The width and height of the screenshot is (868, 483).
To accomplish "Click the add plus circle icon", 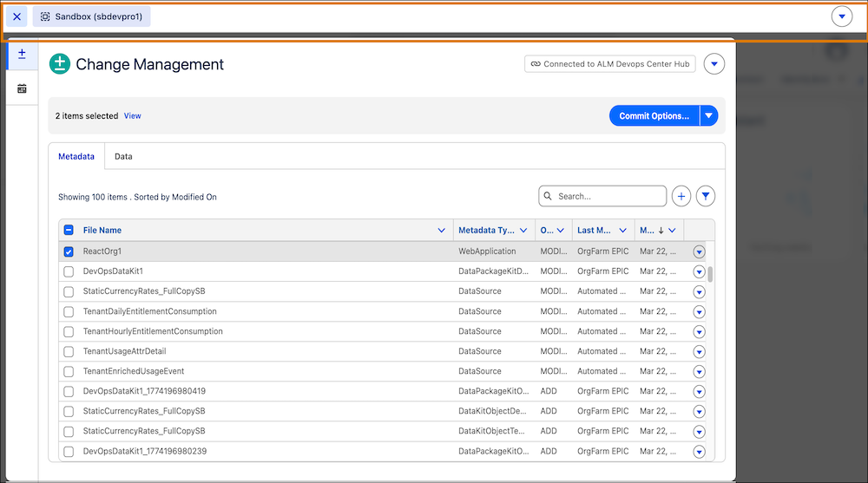I will tap(681, 196).
